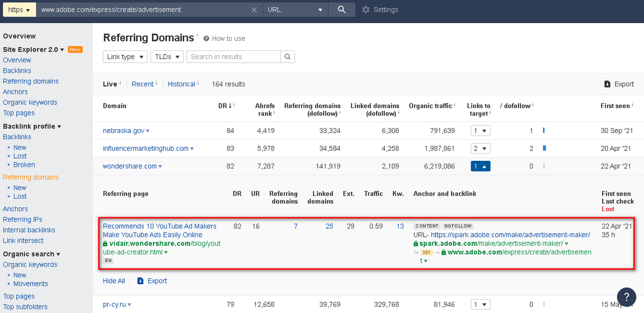Open Broken backlinks in the sidebar

(x=24, y=165)
